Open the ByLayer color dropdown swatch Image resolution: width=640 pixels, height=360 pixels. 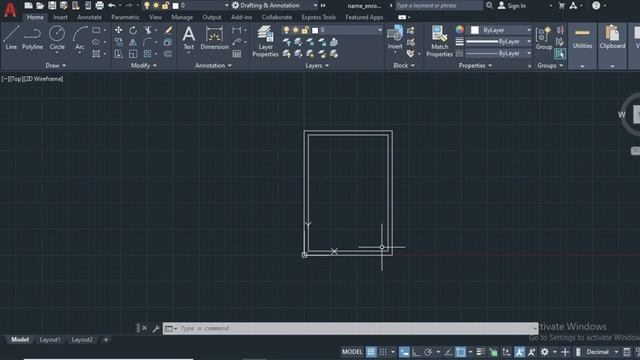click(x=475, y=30)
